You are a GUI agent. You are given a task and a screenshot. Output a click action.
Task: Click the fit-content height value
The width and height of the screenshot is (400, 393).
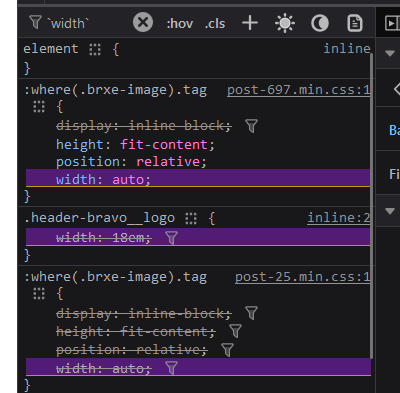pyautogui.click(x=164, y=145)
